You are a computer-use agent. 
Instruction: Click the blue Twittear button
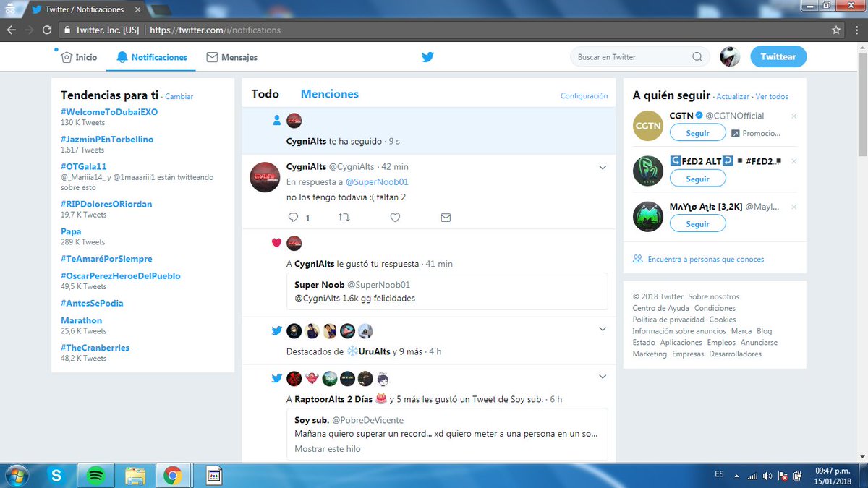click(x=778, y=57)
